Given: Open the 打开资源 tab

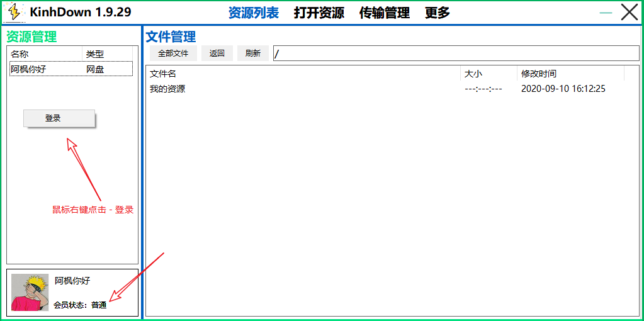Looking at the screenshot, I should [x=319, y=13].
